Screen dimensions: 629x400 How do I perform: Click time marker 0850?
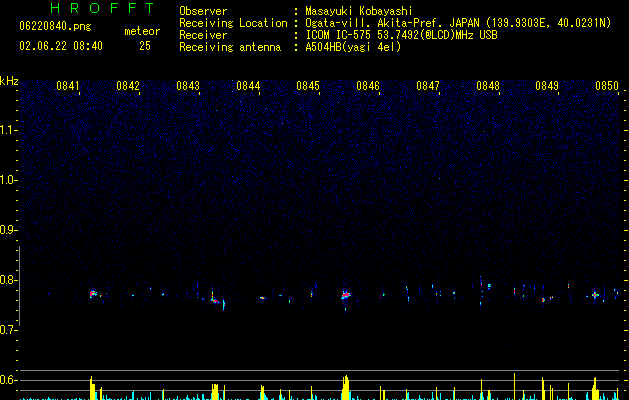click(607, 86)
